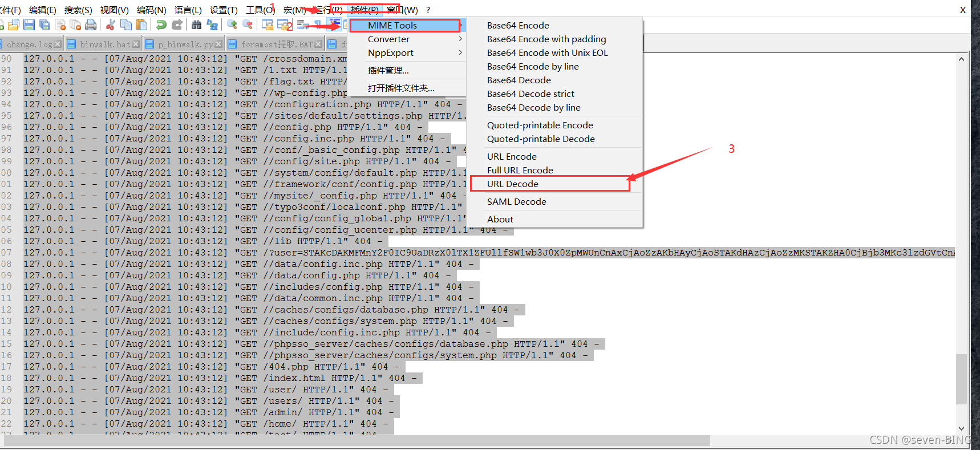Open the 编码(N) menu
Image resolution: width=980 pixels, height=450 pixels.
tap(151, 10)
